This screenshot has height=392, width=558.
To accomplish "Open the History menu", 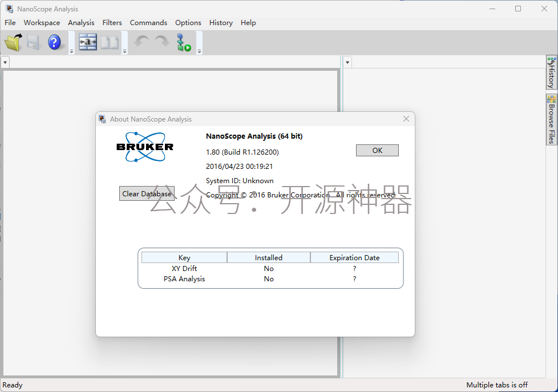I will 221,23.
